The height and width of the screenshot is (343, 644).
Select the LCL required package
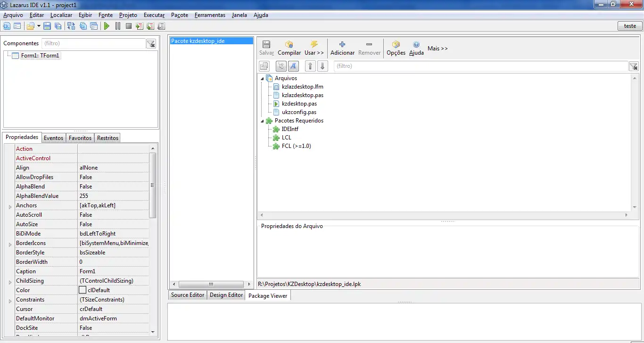(286, 138)
